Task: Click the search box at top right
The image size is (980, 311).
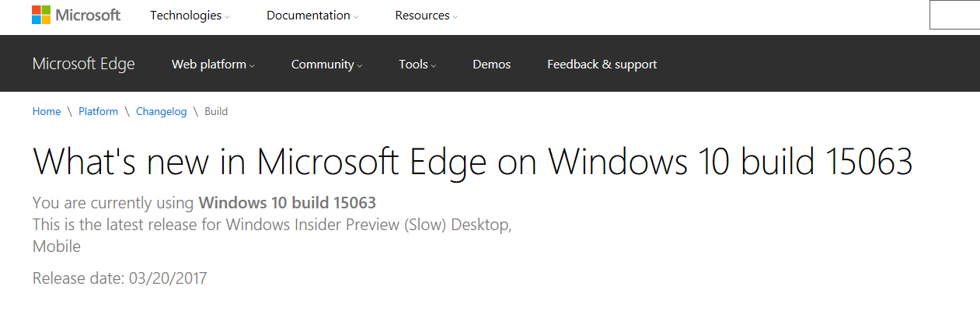Action: coord(955,16)
